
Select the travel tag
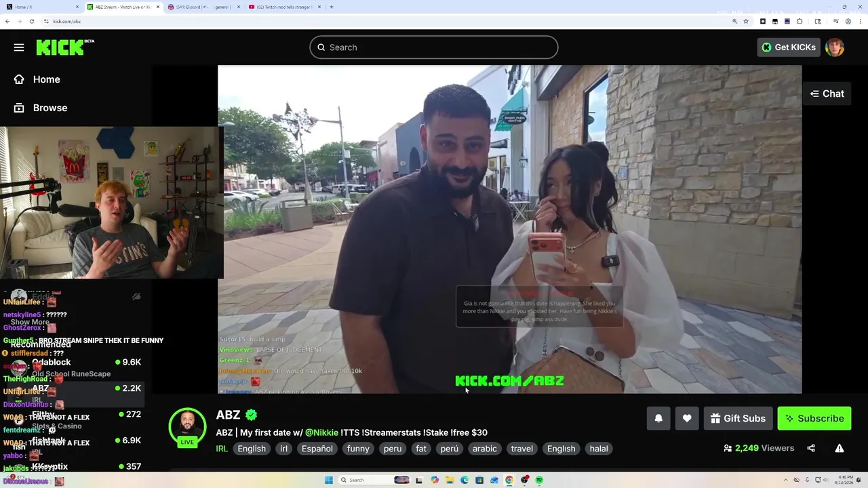pos(522,449)
